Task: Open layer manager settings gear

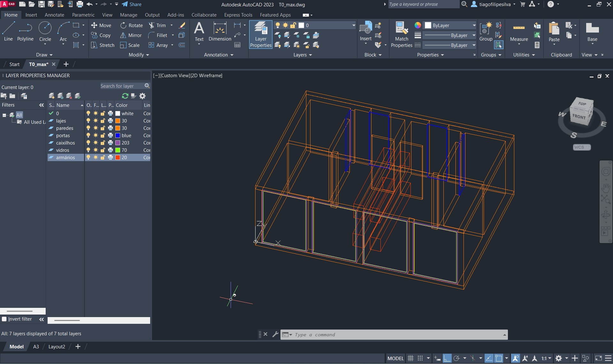Action: point(142,96)
